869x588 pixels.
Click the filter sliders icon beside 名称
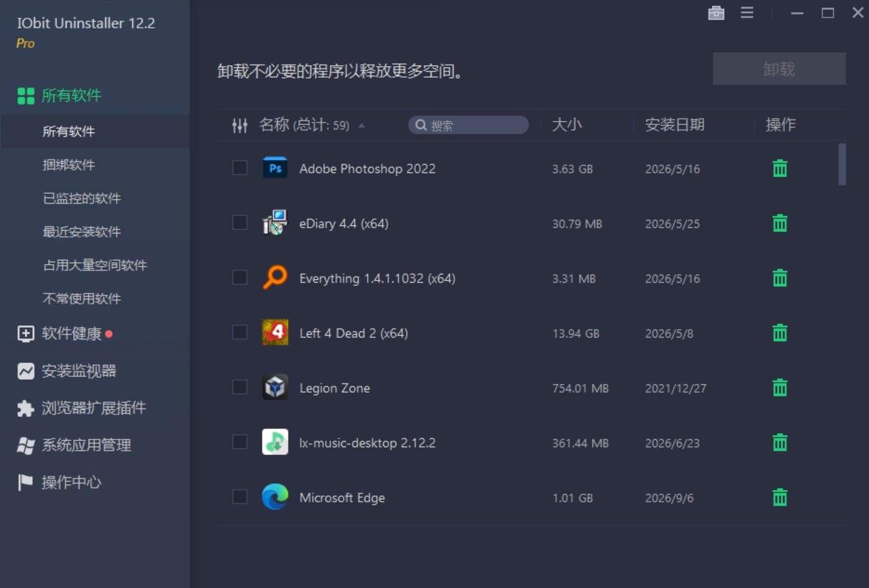(240, 126)
